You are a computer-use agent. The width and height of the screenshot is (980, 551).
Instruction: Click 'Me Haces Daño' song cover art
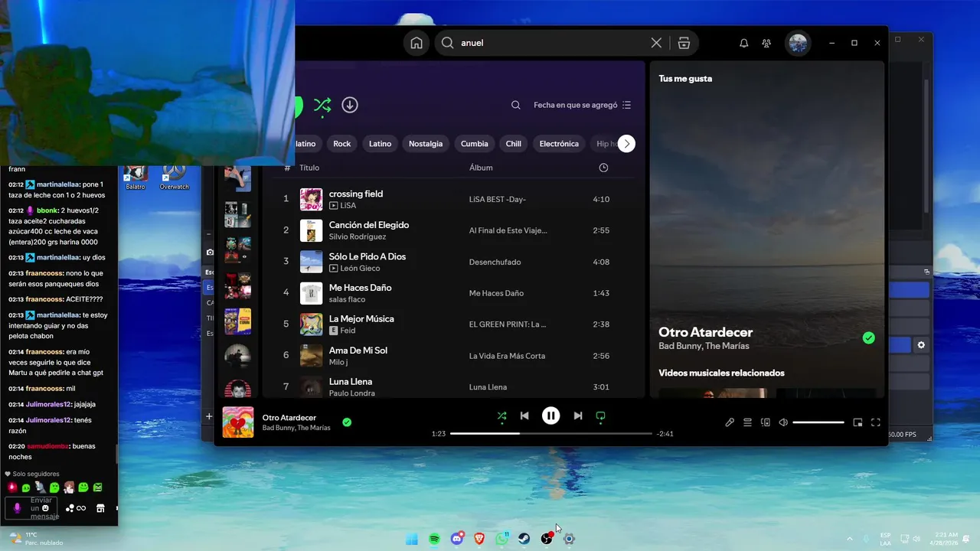[311, 293]
